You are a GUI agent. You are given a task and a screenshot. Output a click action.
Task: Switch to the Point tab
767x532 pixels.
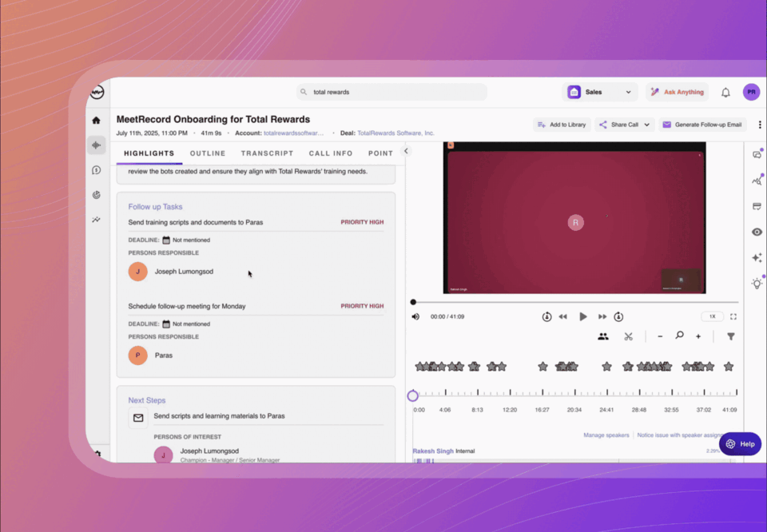click(380, 153)
